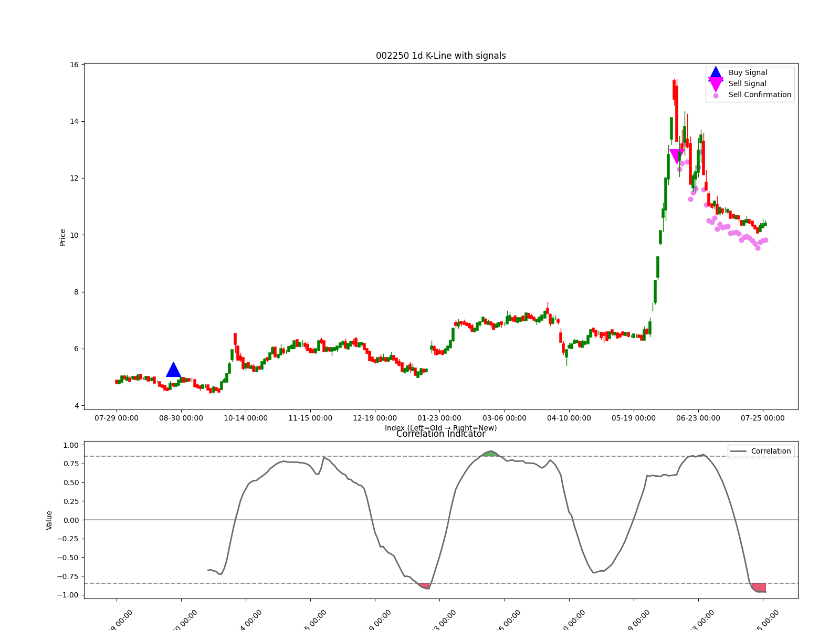Click the price axis tick 10
Image resolution: width=840 pixels, height=630 pixels.
(x=74, y=235)
